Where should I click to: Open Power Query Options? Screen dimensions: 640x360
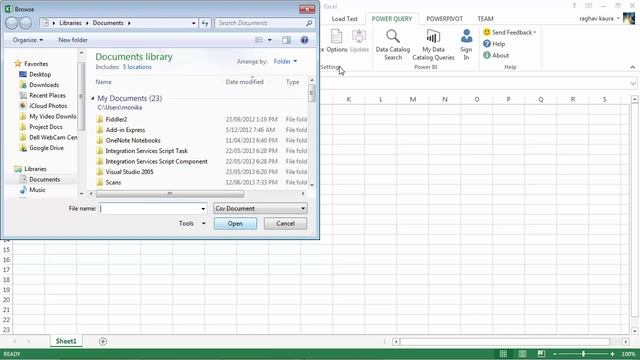coord(336,41)
